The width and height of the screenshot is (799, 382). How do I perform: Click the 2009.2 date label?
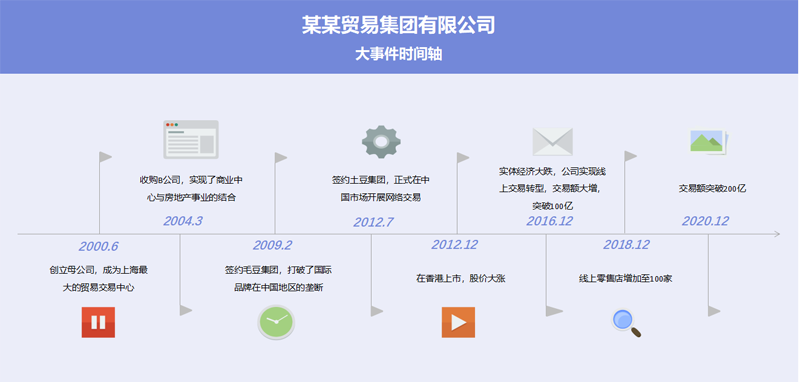[x=273, y=245]
